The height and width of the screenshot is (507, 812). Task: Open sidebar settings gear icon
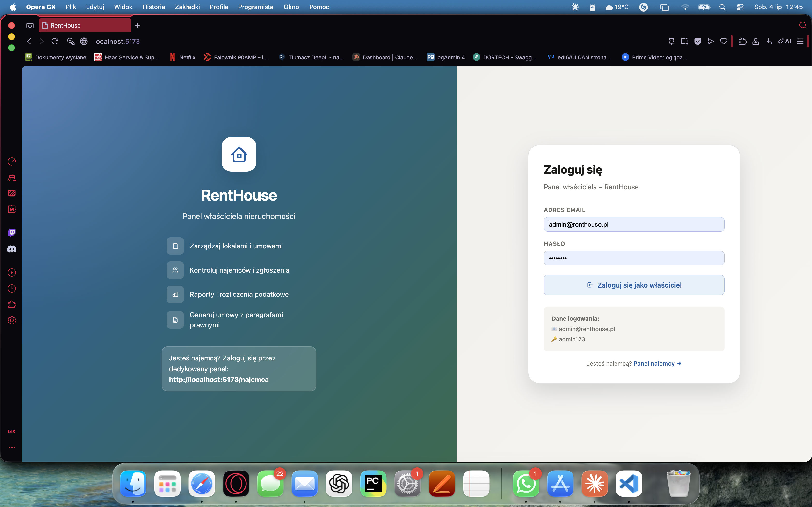[12, 320]
